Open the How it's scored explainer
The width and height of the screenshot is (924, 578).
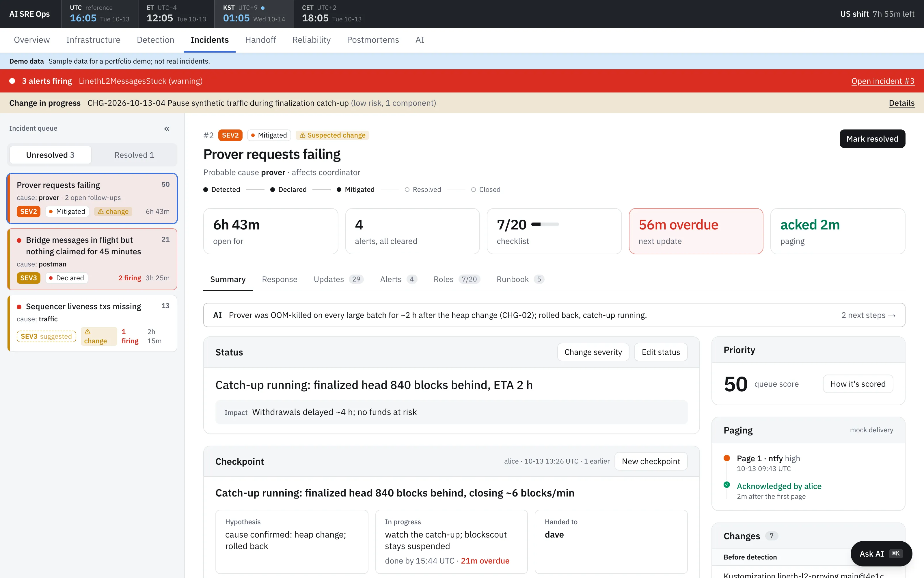coord(858,384)
